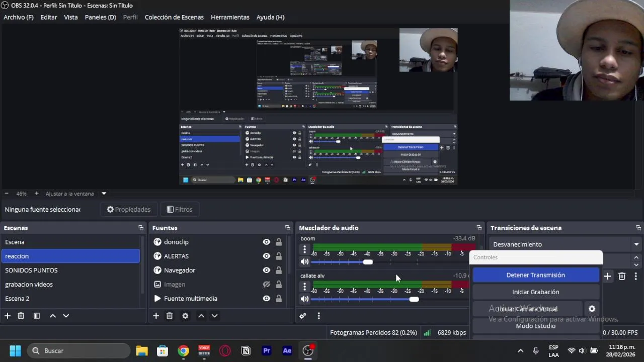
Task: Mute the boom audio channel
Action: (304, 261)
